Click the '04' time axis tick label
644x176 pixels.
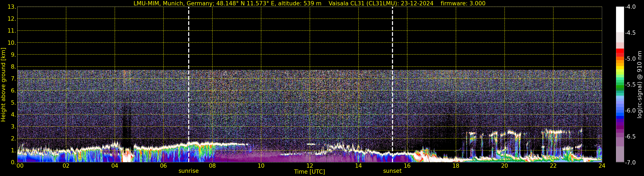(x=115, y=166)
